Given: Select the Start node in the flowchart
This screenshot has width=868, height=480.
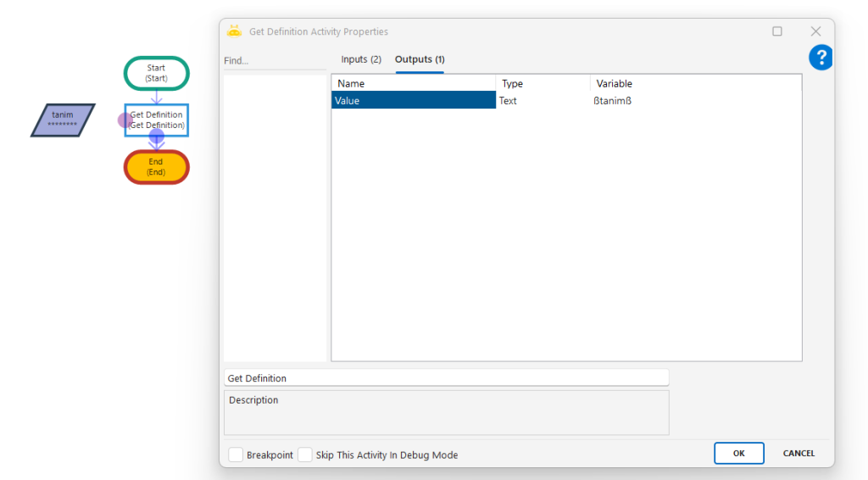Looking at the screenshot, I should coord(156,73).
